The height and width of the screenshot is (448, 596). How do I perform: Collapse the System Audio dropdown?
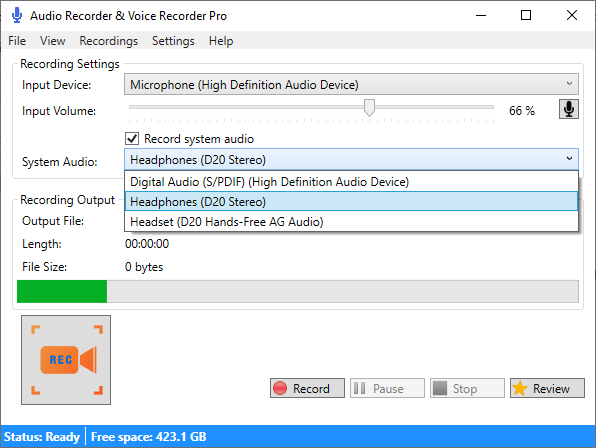351,160
